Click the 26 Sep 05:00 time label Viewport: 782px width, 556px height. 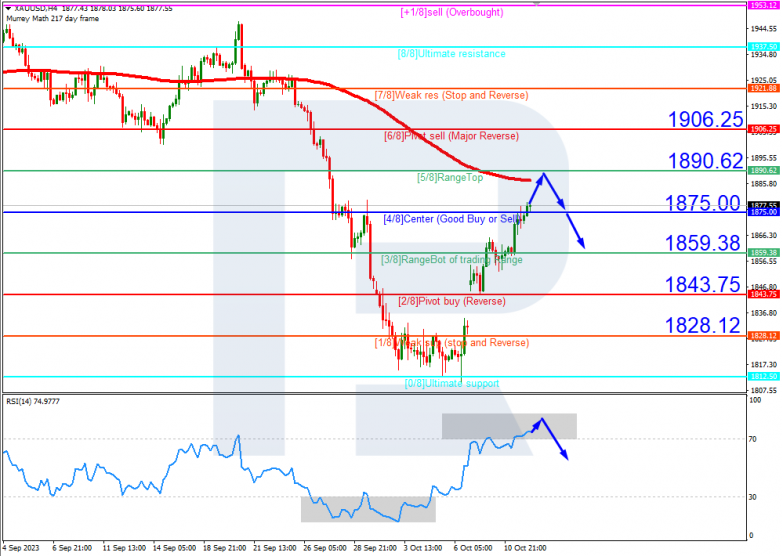(325, 548)
